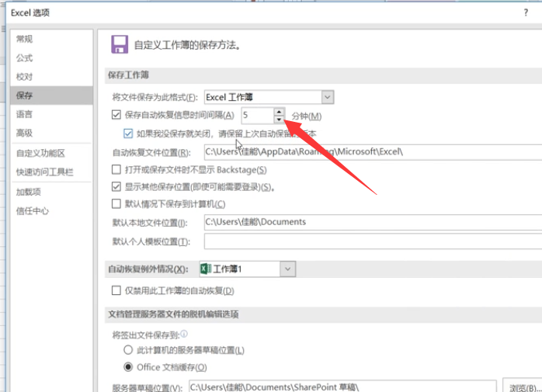The height and width of the screenshot is (392, 542).
Task: Open the 自动恢复例外情况 workbook dropdown
Action: click(287, 269)
